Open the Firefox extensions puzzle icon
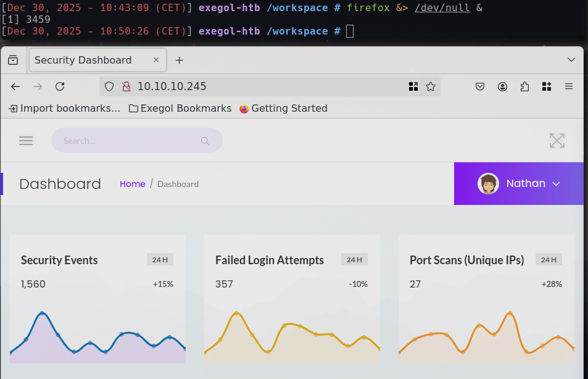 tap(524, 86)
